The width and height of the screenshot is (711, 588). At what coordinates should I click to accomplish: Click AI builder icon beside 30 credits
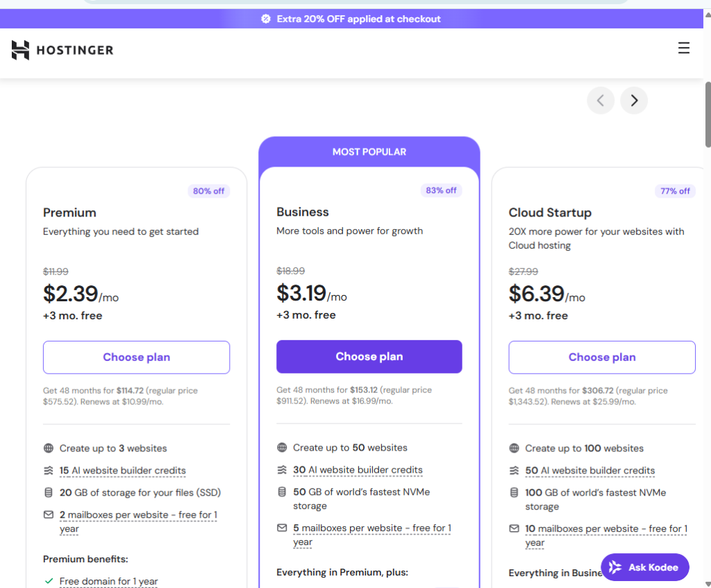click(x=282, y=470)
